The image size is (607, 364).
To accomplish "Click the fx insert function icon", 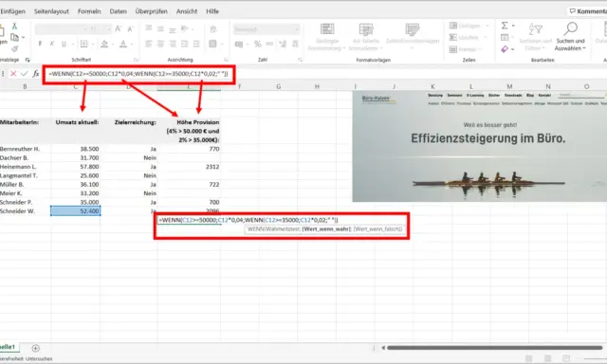I will pyautogui.click(x=36, y=74).
